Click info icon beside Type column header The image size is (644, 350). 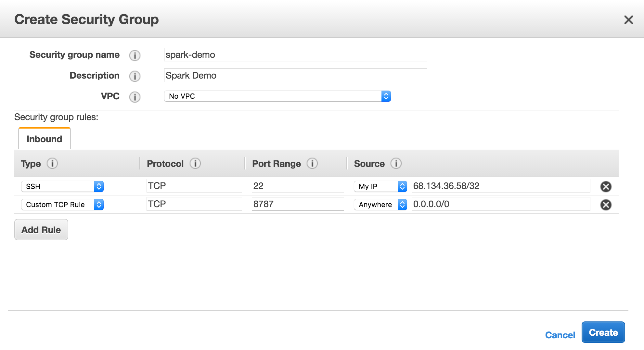tap(52, 163)
